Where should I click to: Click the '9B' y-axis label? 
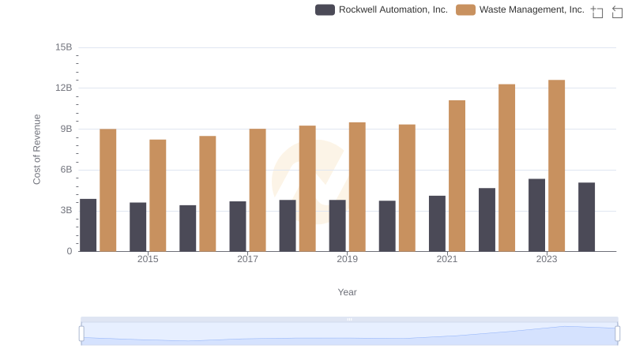click(x=66, y=129)
